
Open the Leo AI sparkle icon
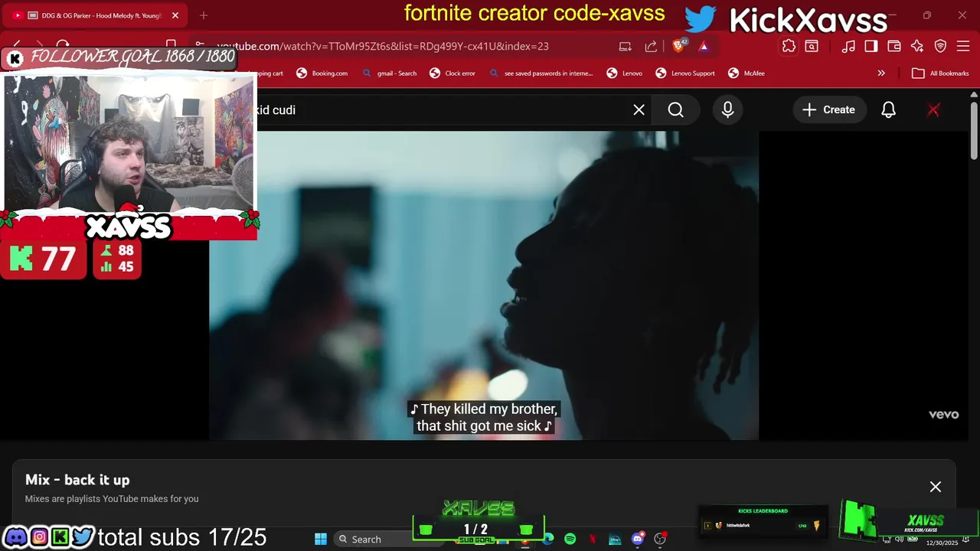click(917, 46)
